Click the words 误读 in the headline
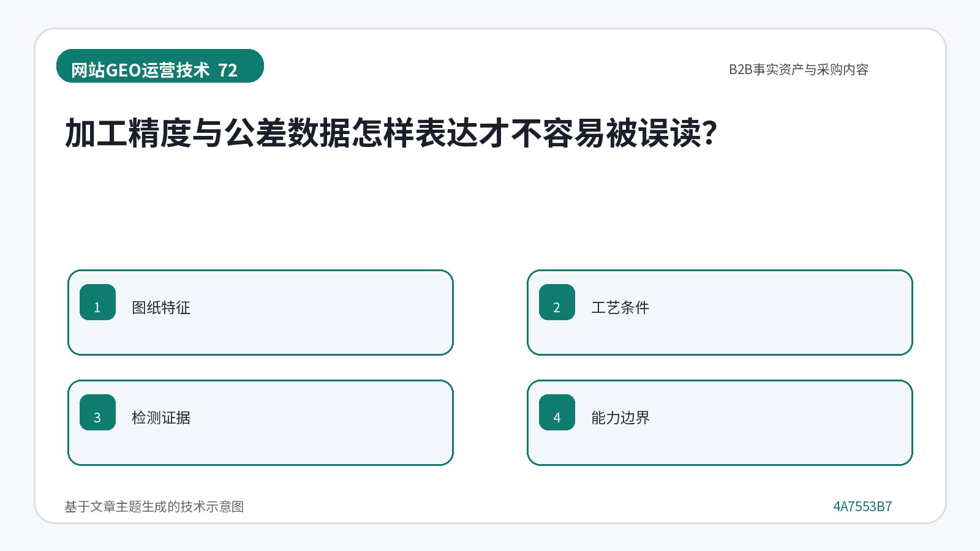Screen dimensions: 980x551 [670, 133]
